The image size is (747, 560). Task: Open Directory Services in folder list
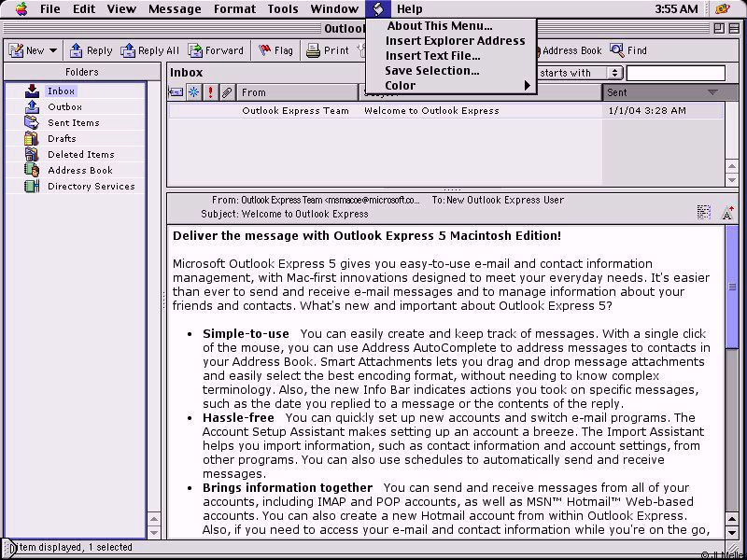coord(91,186)
